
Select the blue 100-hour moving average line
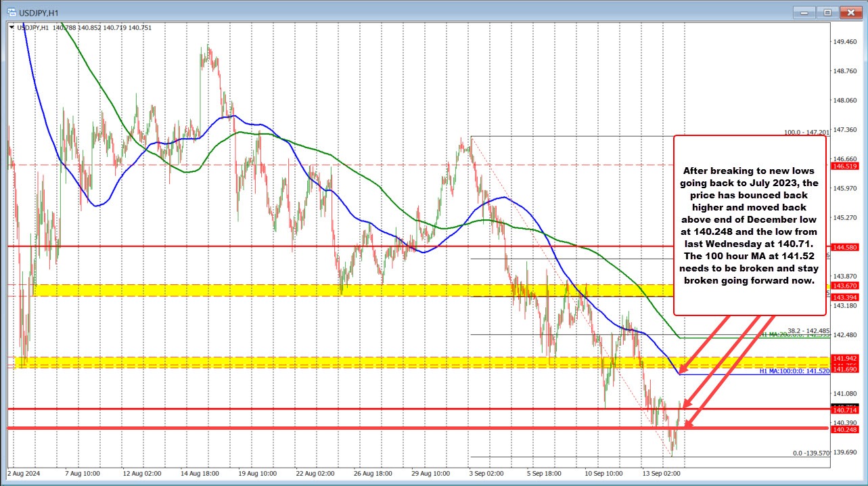pos(504,198)
